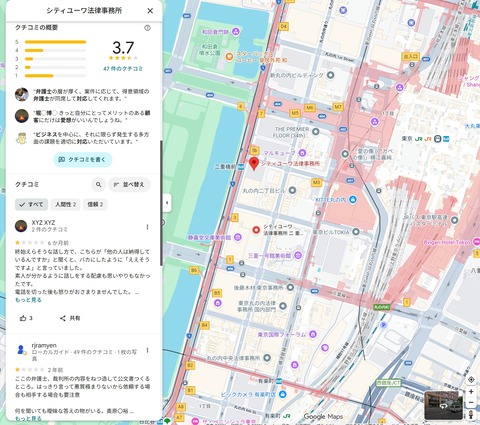Click the 5b subway exit marker
The width and height of the screenshot is (480, 425).
255,150
